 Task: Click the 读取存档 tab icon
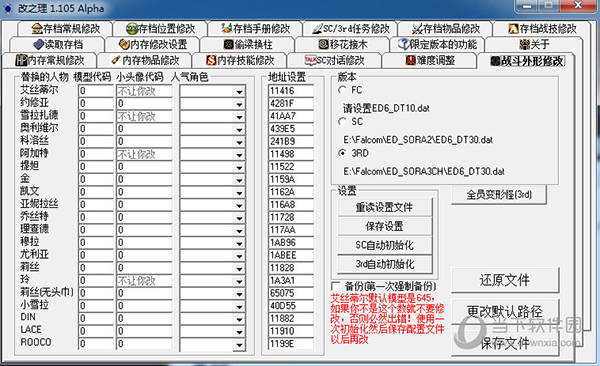click(x=39, y=44)
